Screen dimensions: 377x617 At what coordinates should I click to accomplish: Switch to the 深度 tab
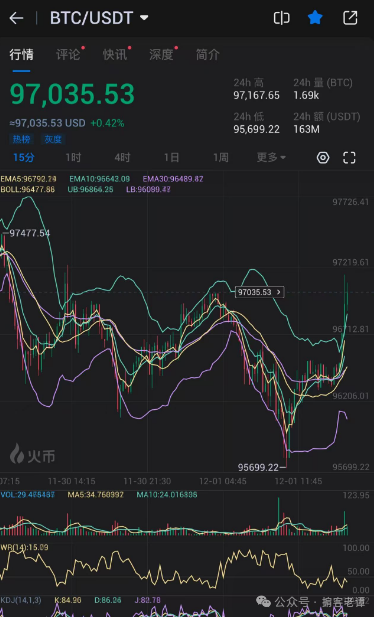tap(161, 54)
